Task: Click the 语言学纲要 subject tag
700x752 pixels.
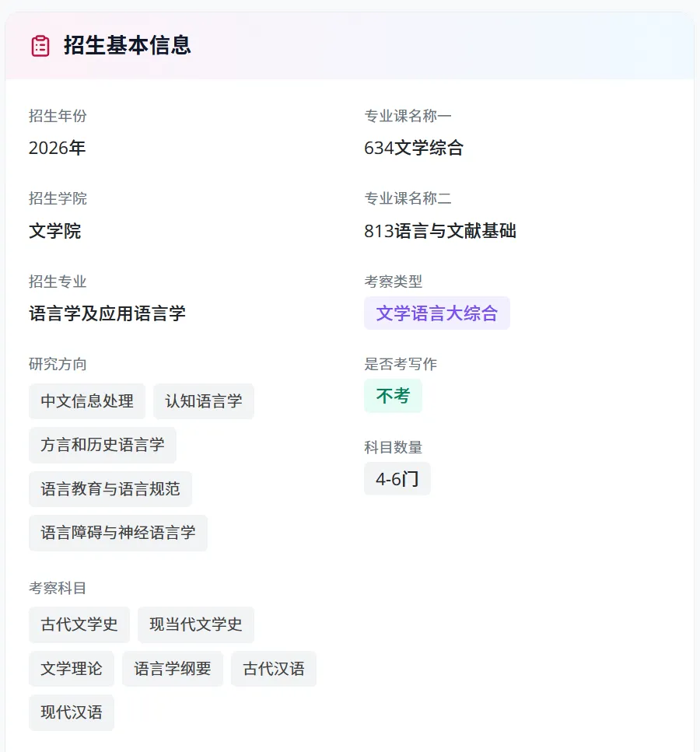Action: (x=173, y=669)
